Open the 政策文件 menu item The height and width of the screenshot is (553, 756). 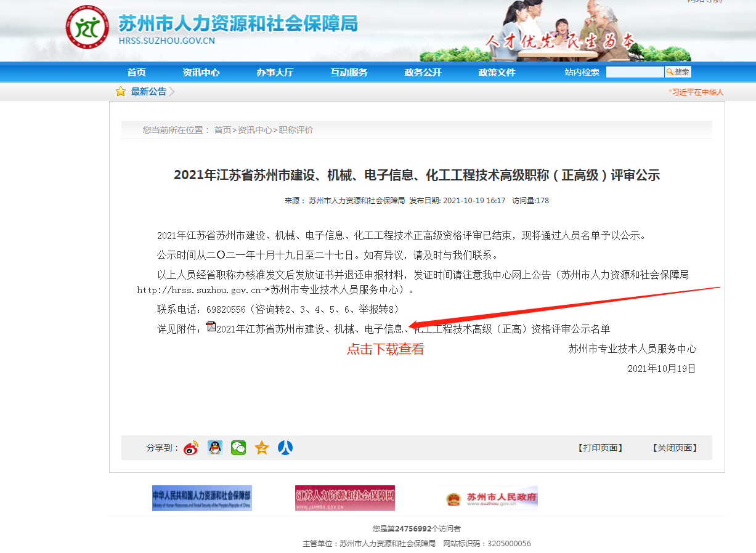click(497, 72)
